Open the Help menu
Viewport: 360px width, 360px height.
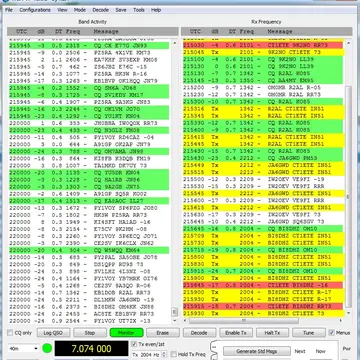156,10
